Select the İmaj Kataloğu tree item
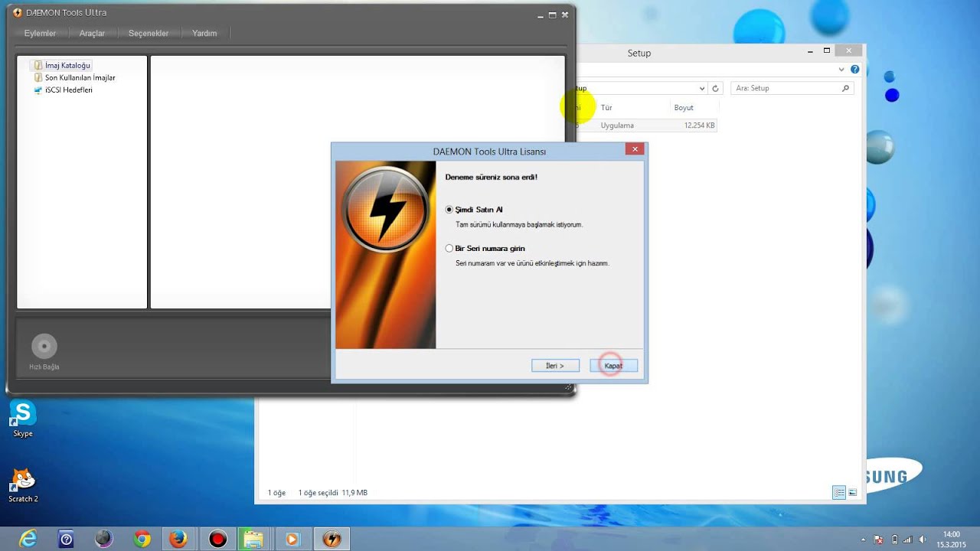Viewport: 980px width, 551px height. coord(62,66)
